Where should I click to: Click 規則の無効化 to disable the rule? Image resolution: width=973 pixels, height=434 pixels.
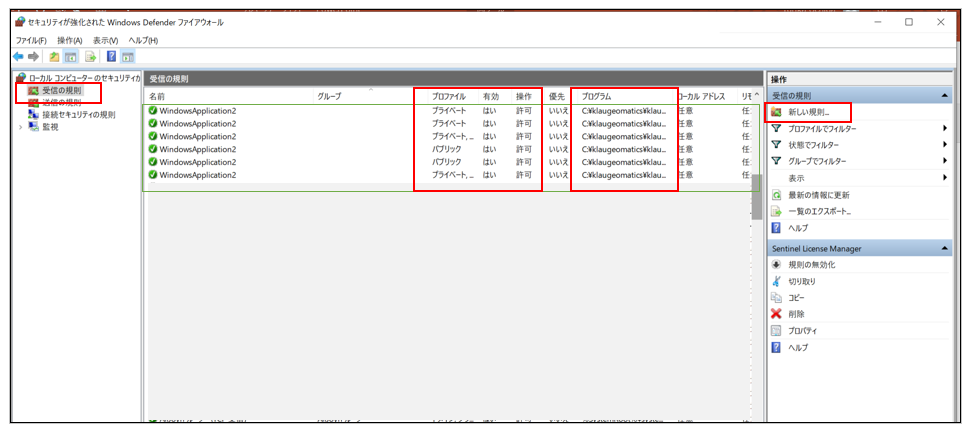(812, 264)
